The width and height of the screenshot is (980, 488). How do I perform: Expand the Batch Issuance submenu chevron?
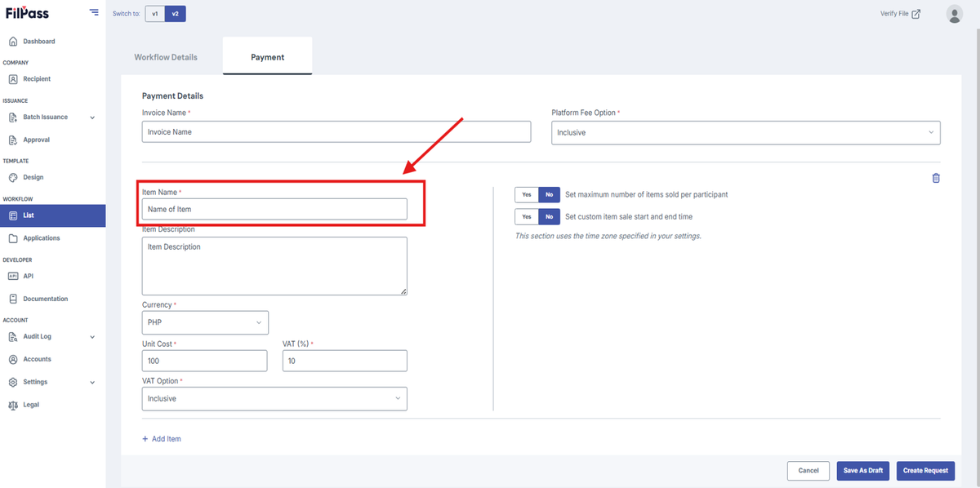pyautogui.click(x=92, y=118)
